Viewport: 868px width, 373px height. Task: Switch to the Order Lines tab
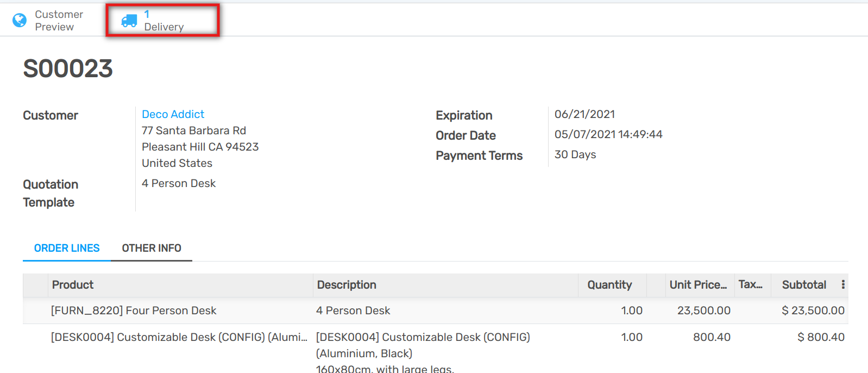tap(67, 248)
